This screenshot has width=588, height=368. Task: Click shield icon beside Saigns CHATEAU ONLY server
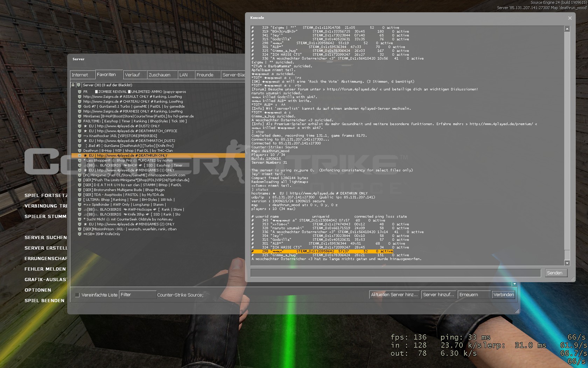(79, 101)
